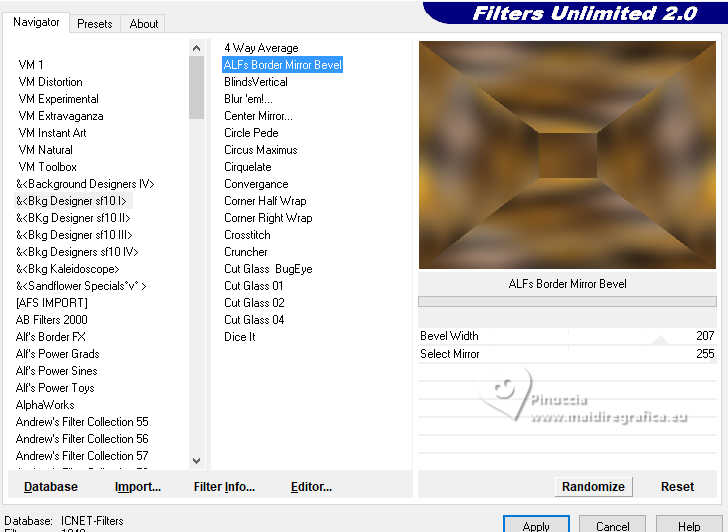
Task: Choose the BlindsVertical filter
Action: pos(256,82)
